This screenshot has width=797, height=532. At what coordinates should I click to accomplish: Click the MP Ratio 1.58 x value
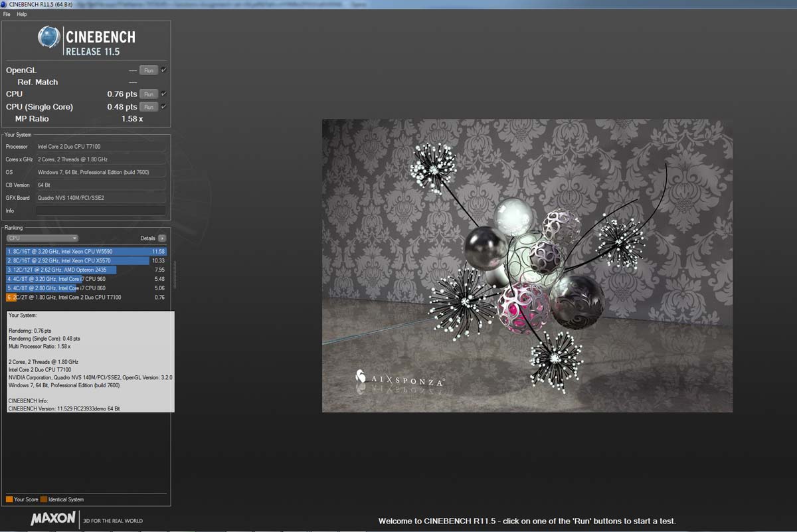132,119
